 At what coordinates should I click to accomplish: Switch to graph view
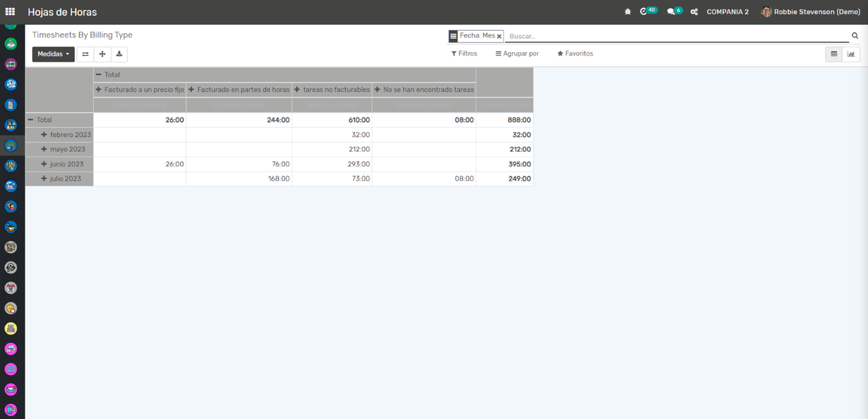coord(851,54)
